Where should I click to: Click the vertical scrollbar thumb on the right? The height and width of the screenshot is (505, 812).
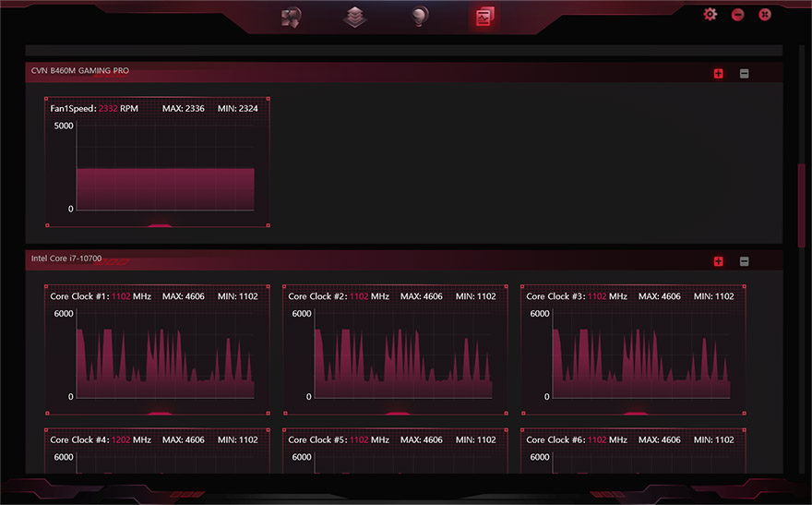pyautogui.click(x=801, y=205)
